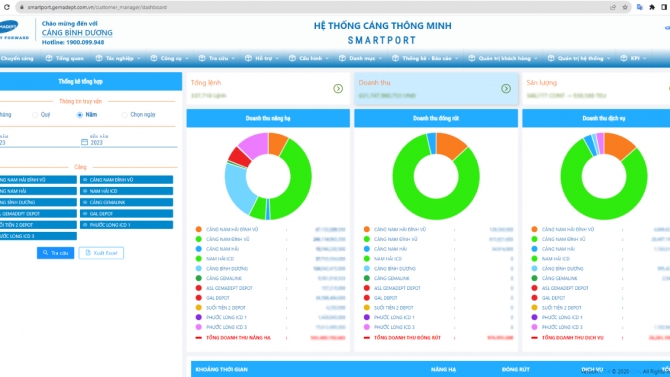This screenshot has height=377, width=670.
Task: Open the translate extension icon
Action: (x=640, y=7)
